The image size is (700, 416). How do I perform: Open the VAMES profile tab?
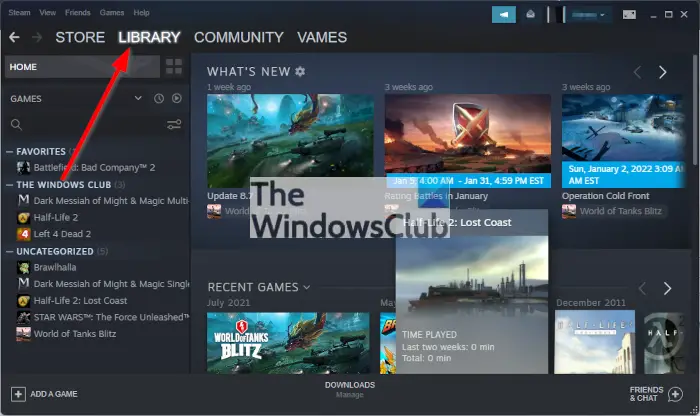[322, 37]
